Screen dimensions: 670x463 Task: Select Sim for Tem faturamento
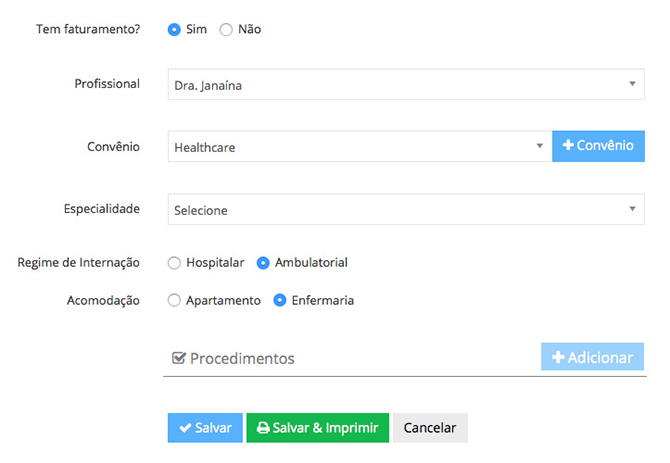[x=174, y=29]
